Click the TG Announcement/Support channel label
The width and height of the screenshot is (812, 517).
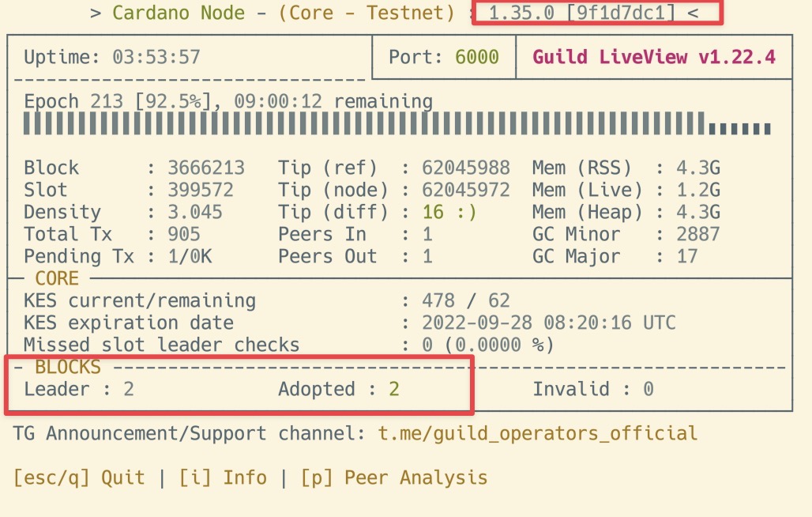tap(190, 433)
